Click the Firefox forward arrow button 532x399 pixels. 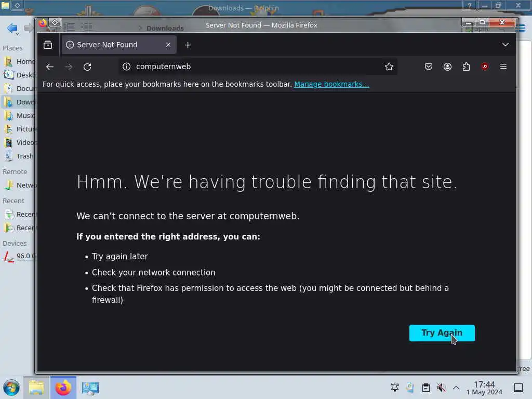(69, 67)
